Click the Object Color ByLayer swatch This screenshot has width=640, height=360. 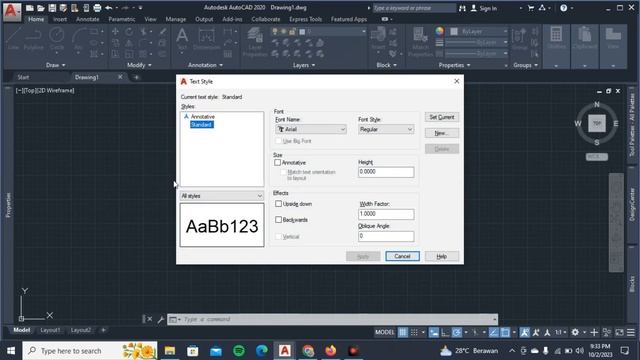[454, 31]
